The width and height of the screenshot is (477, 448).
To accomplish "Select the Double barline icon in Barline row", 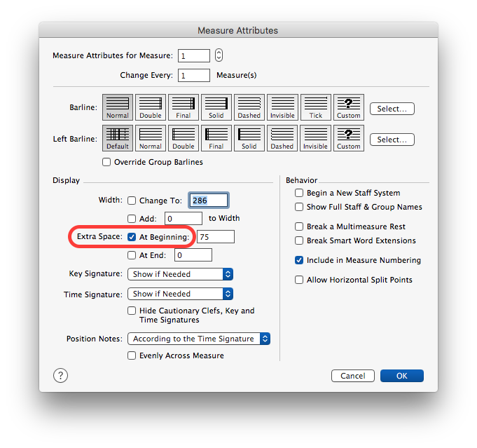I will pyautogui.click(x=151, y=107).
